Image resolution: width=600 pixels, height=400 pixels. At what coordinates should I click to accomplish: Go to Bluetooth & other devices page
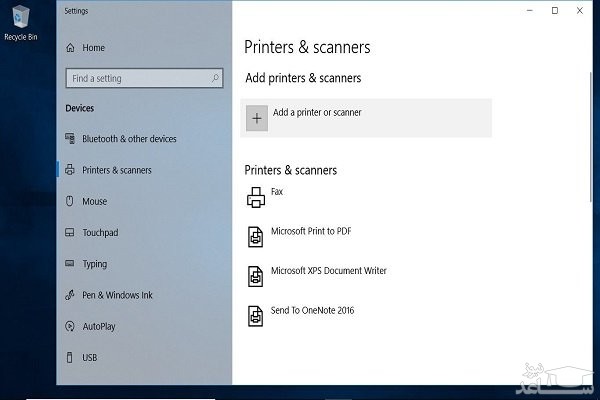point(129,139)
